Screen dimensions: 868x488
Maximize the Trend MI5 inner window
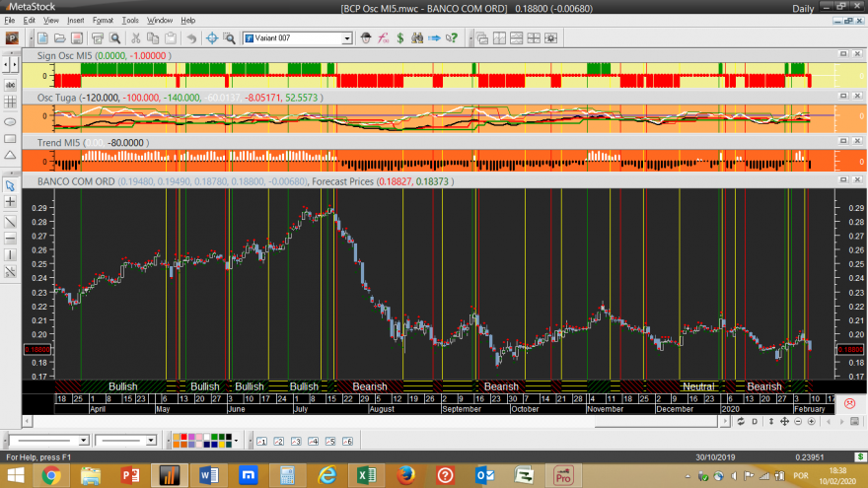coord(843,141)
